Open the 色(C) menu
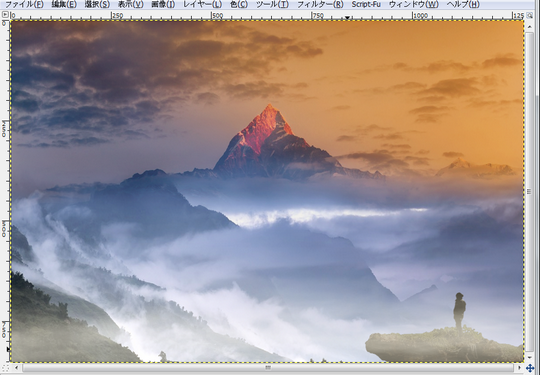Image resolution: width=540 pixels, height=375 pixels. (239, 4)
